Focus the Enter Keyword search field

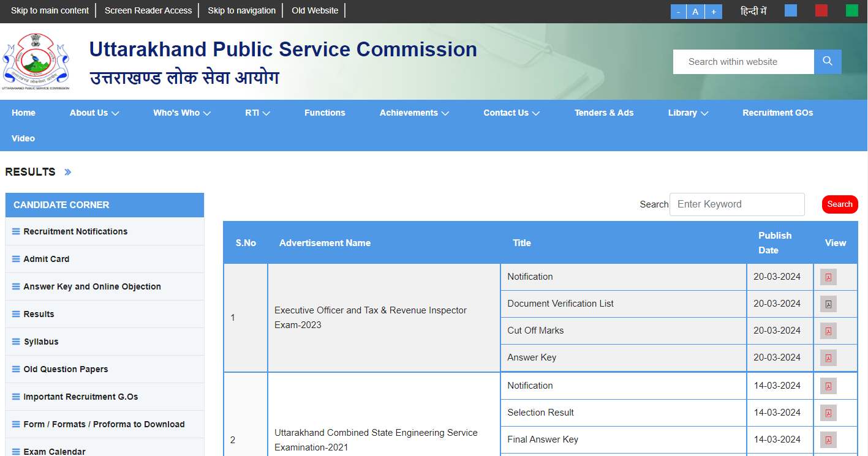737,204
